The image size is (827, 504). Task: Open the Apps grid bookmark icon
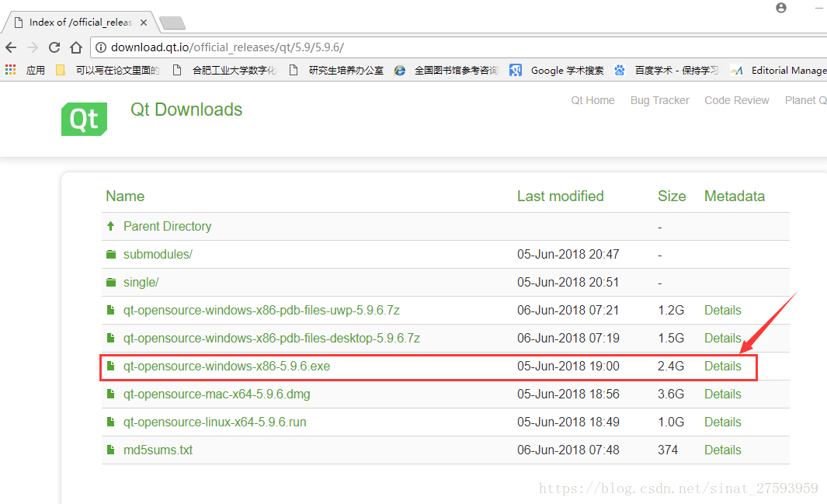tap(11, 70)
